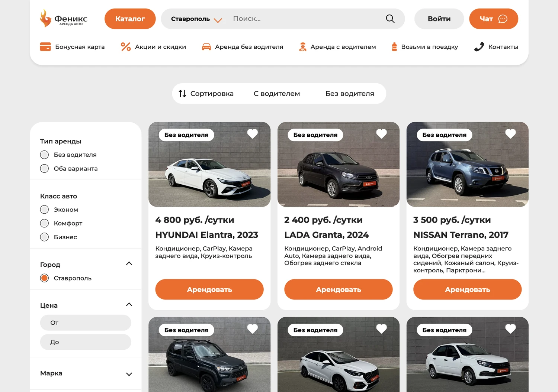The width and height of the screenshot is (558, 392).
Task: Click the sort arrows icon
Action: point(182,94)
